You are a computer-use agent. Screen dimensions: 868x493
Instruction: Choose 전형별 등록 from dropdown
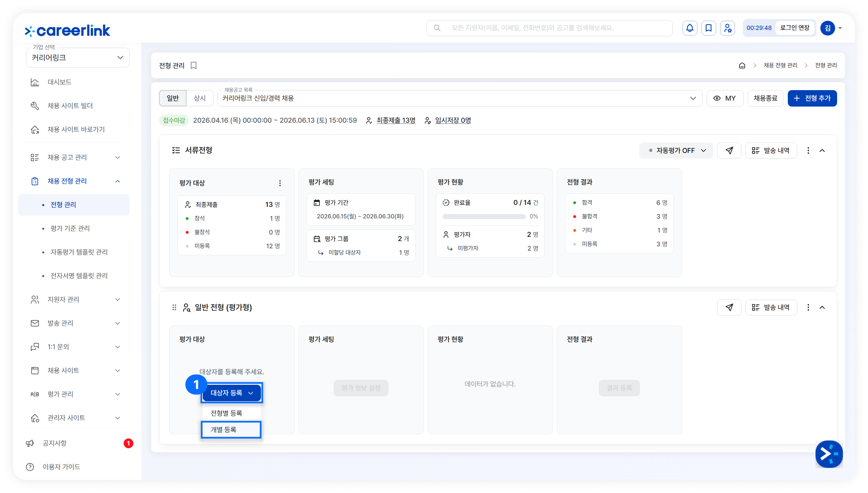coord(231,413)
